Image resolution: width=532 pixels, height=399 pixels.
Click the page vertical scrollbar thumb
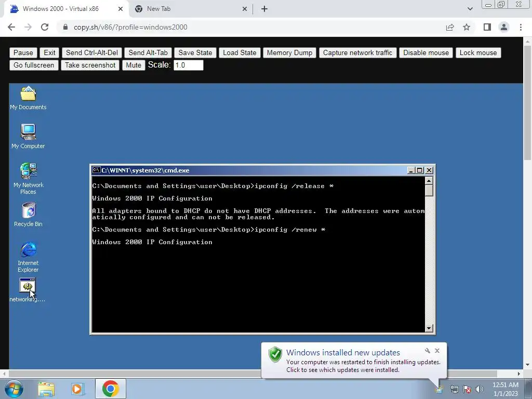point(527,102)
